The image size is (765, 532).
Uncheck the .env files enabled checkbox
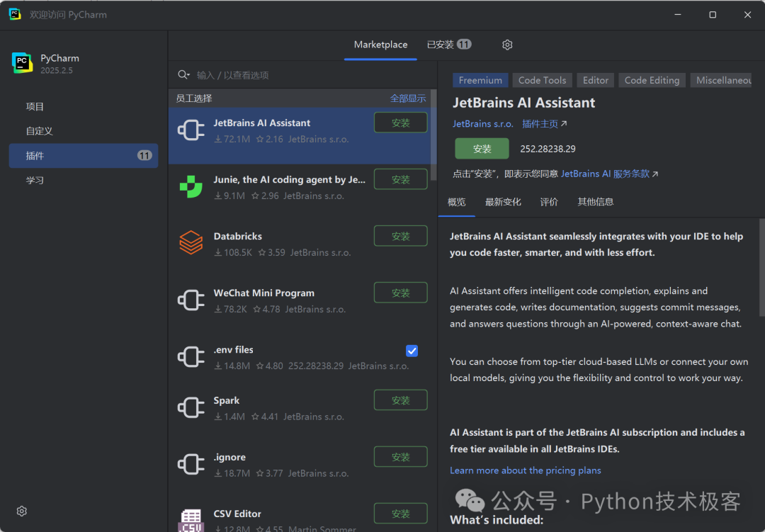(412, 351)
